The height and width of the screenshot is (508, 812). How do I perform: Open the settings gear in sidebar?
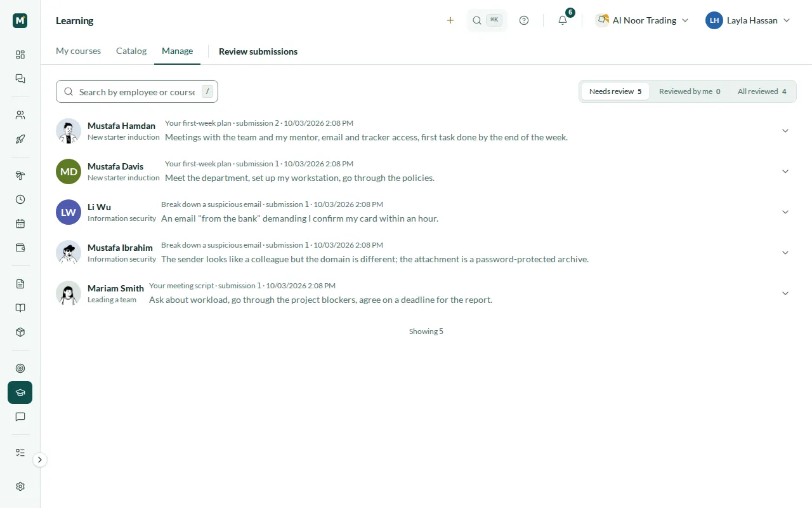(x=20, y=486)
